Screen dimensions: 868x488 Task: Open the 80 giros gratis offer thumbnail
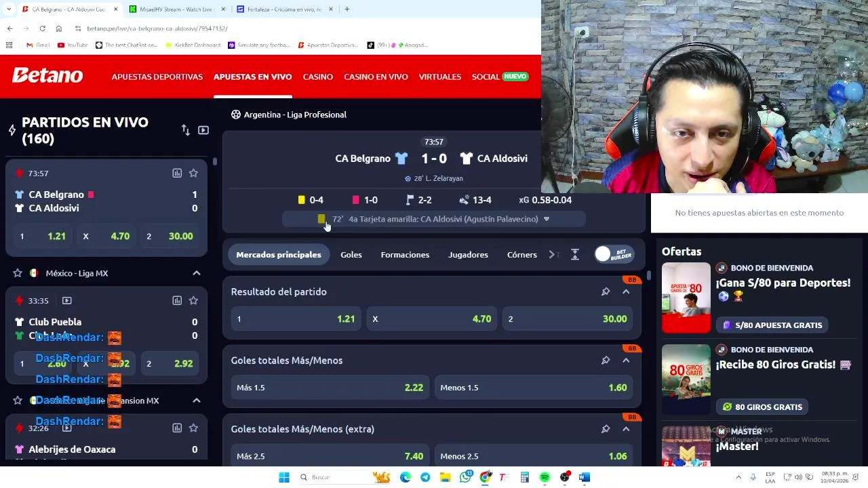tap(686, 380)
